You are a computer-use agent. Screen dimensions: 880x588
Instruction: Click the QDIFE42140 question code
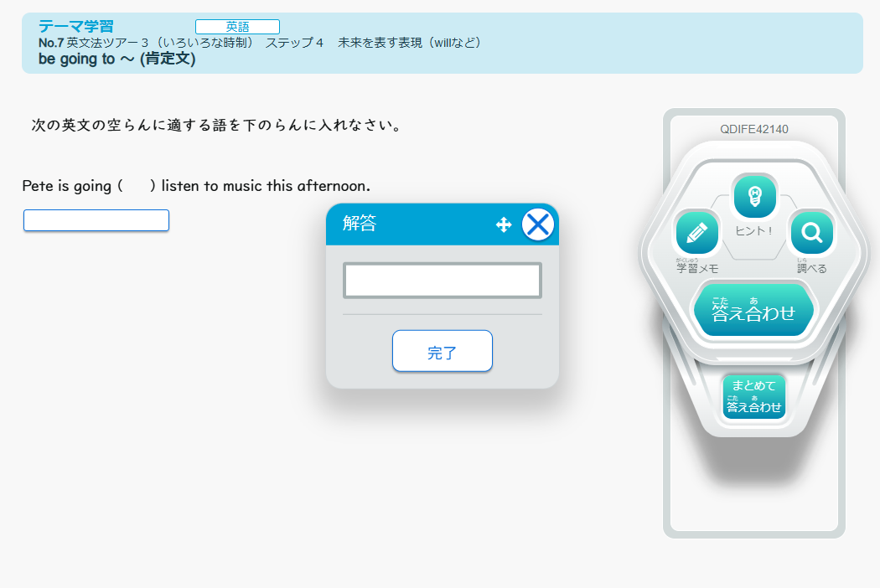coord(753,129)
